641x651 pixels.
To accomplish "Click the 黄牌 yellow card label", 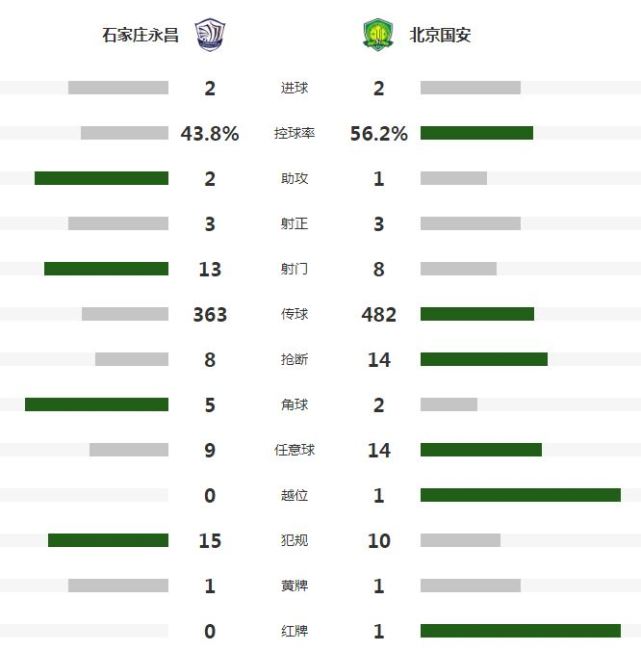I will coord(294,585).
